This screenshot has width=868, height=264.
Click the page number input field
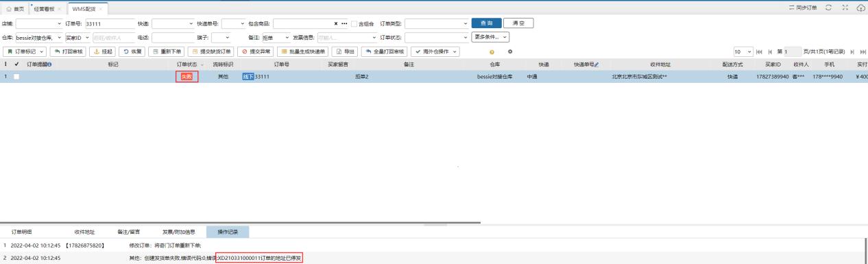pos(793,51)
